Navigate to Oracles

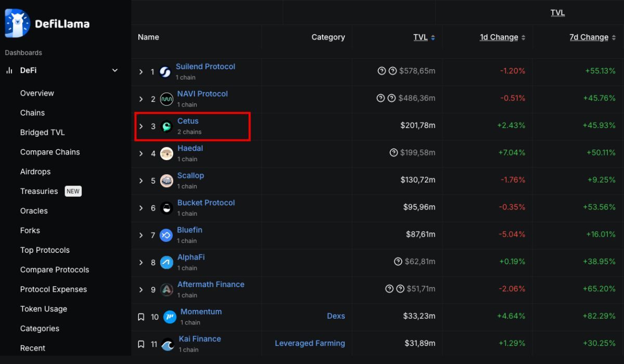click(34, 211)
